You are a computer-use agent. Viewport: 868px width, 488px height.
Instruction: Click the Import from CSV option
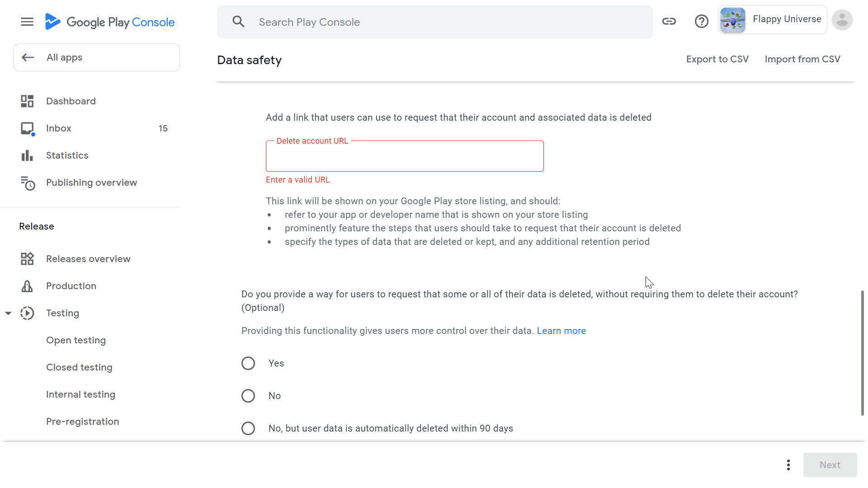point(802,59)
